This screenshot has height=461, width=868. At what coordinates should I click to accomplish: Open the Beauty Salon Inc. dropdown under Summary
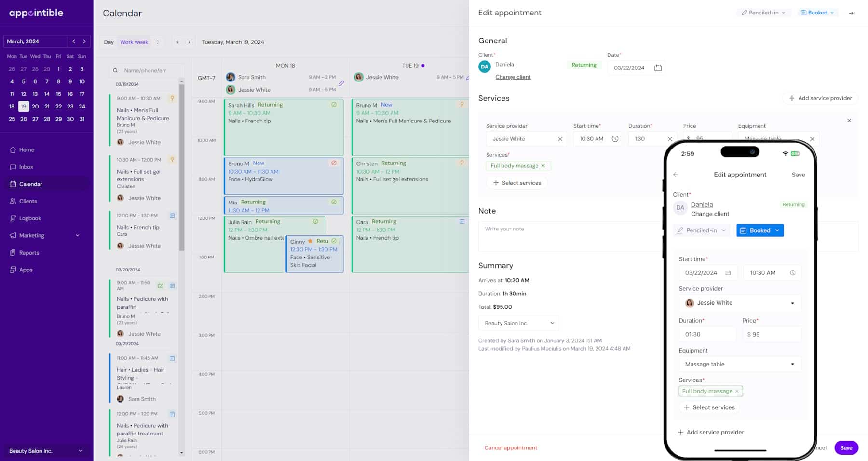(518, 323)
